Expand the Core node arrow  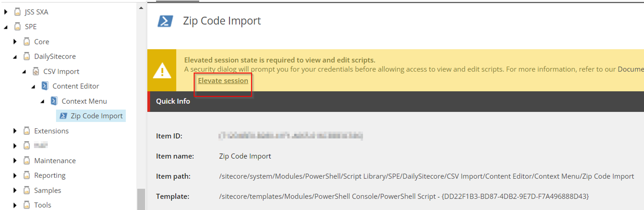(x=15, y=41)
